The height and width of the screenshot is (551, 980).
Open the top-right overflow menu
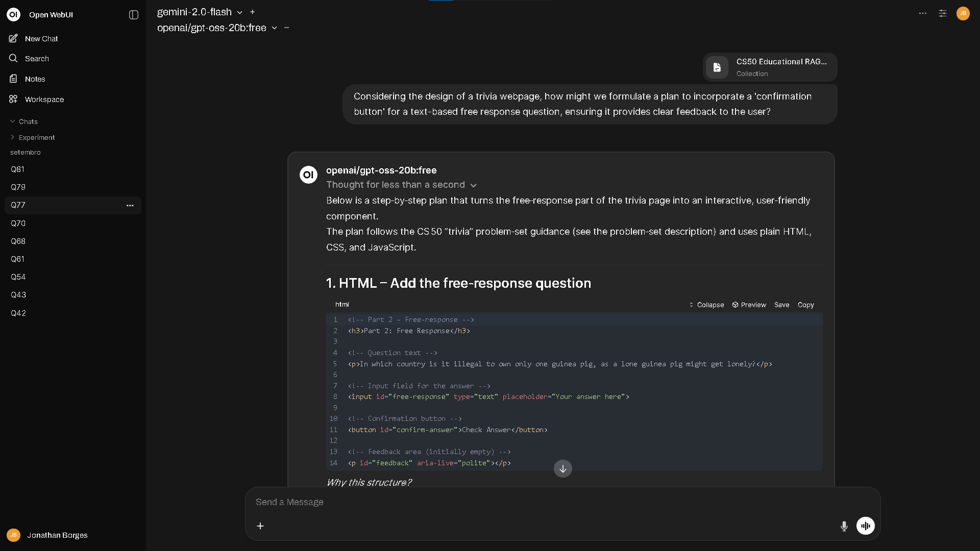coord(923,14)
